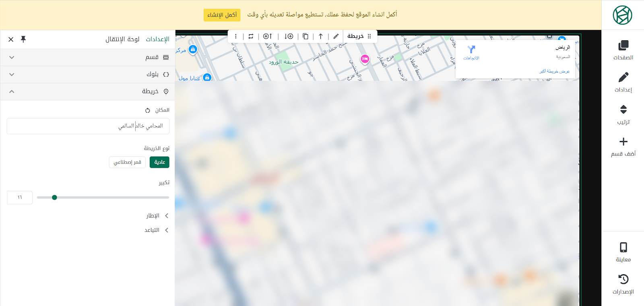The width and height of the screenshot is (644, 306).
Task: Click the أكمل الإنشاء complete creation button
Action: 222,15
